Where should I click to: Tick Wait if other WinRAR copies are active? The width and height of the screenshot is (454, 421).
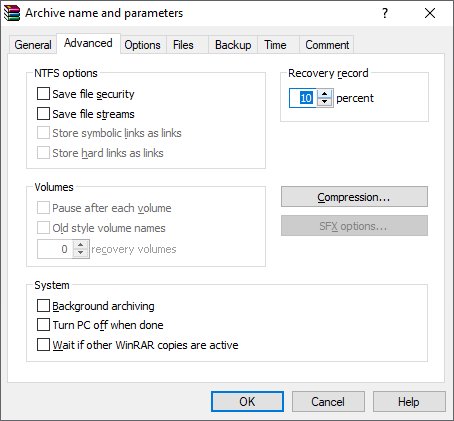point(43,345)
